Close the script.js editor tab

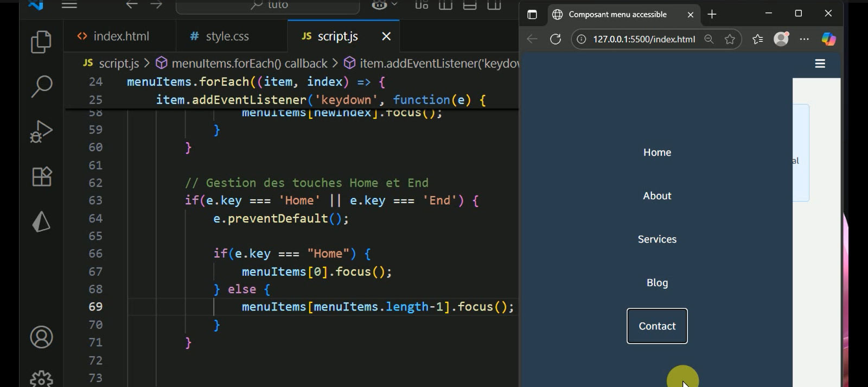386,36
